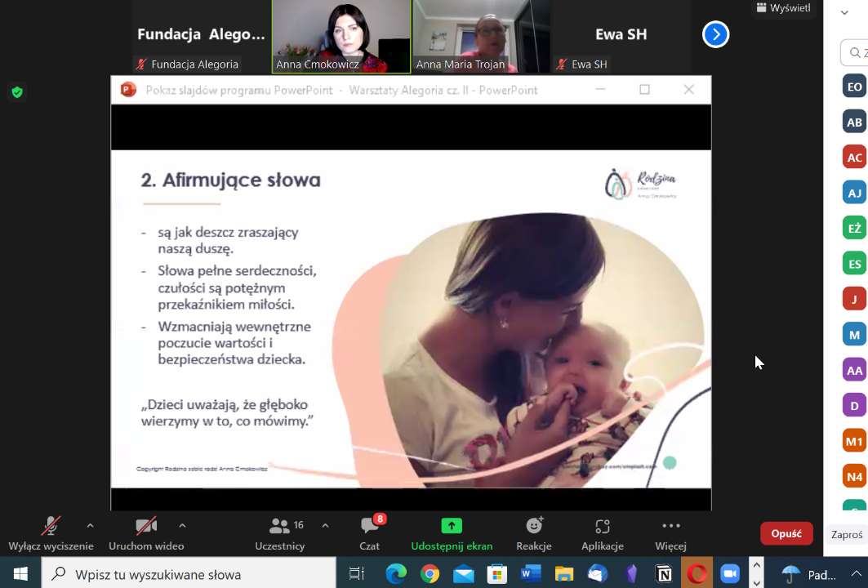
Task: Open the Czat panel with 8 unread
Action: [x=370, y=532]
